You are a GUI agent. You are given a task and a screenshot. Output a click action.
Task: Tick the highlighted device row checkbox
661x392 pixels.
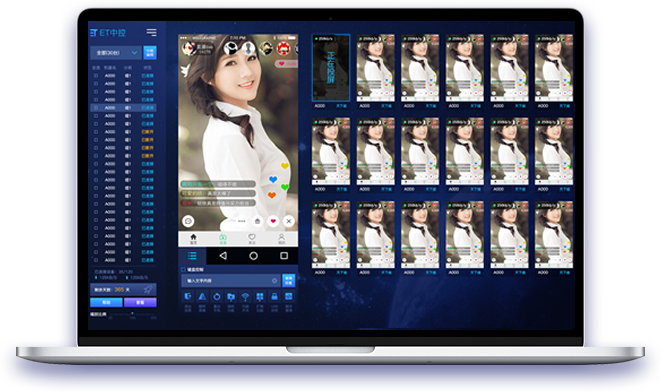[96, 108]
